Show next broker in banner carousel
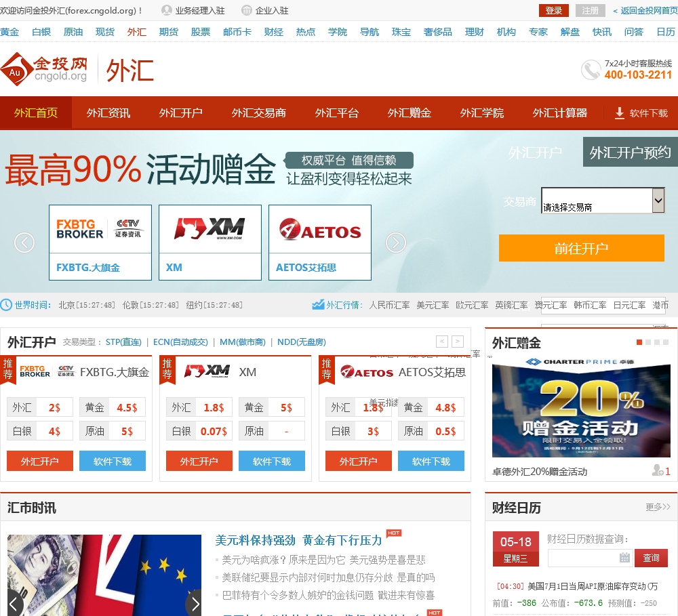678x616 pixels. click(x=396, y=243)
